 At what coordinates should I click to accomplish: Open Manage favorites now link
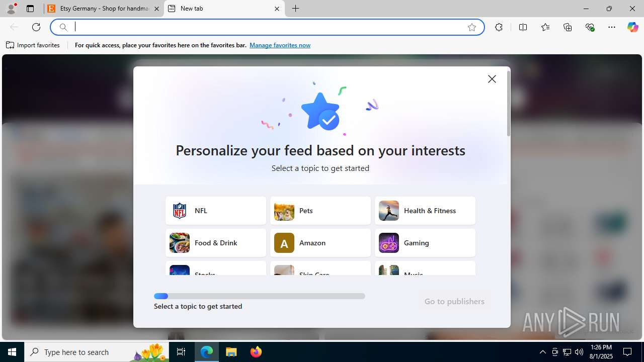click(280, 45)
